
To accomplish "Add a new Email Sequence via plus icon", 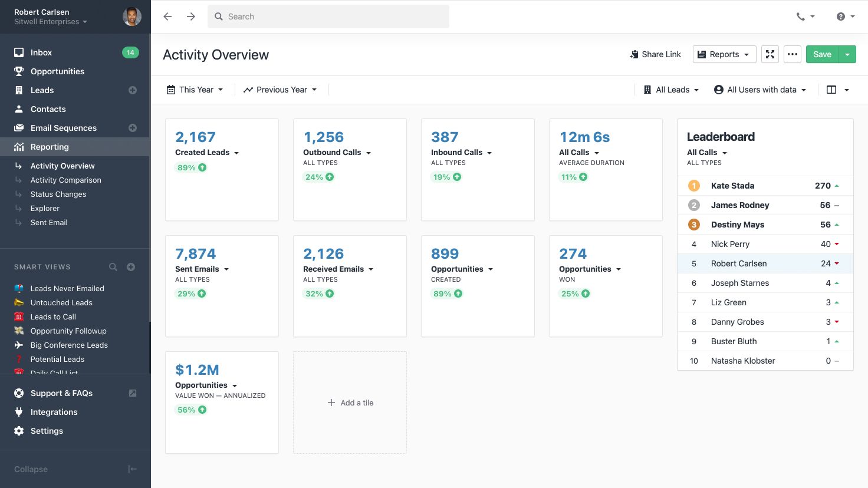I will [133, 128].
